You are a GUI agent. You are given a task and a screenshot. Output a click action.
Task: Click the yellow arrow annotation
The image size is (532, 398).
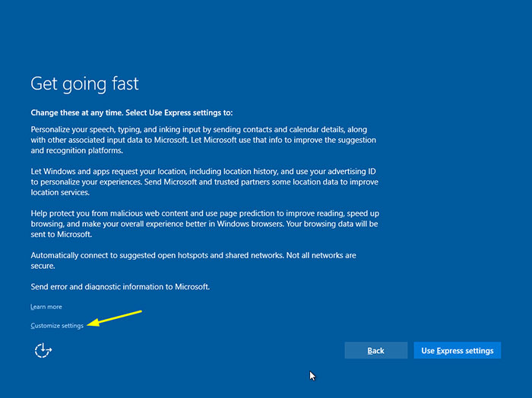tap(114, 318)
